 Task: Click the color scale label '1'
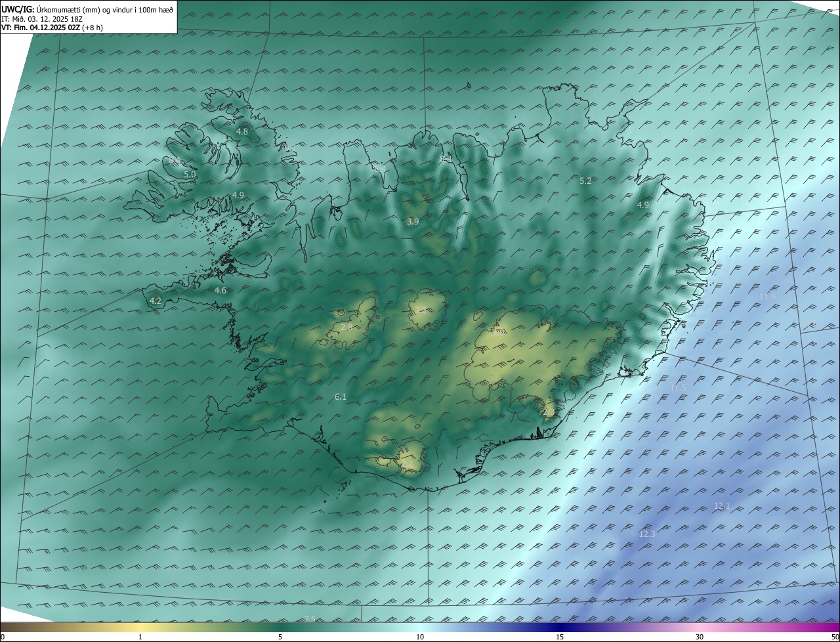point(140,637)
